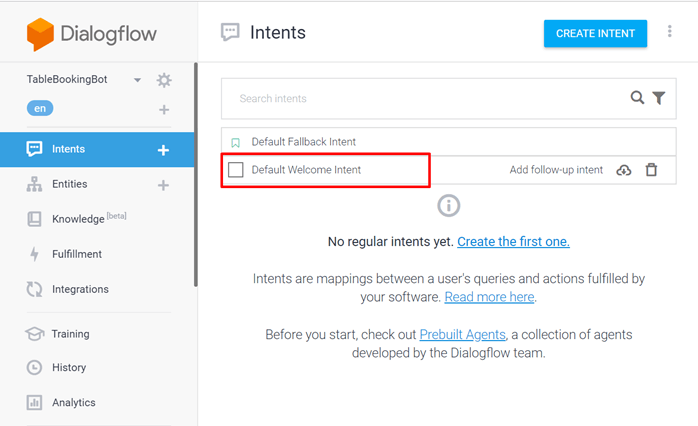This screenshot has width=698, height=426.
Task: Click the Analytics chart icon
Action: click(34, 402)
